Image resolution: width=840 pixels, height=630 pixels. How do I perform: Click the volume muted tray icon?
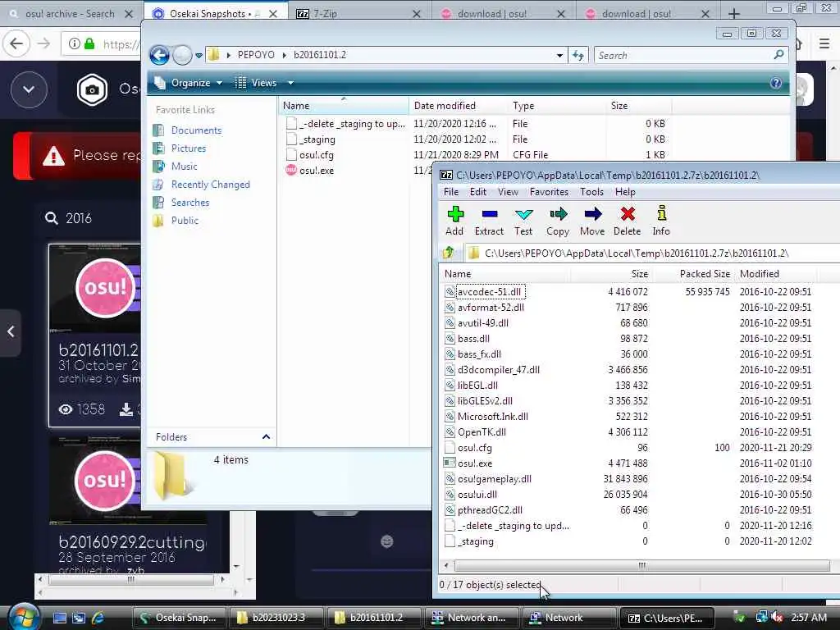(x=778, y=617)
